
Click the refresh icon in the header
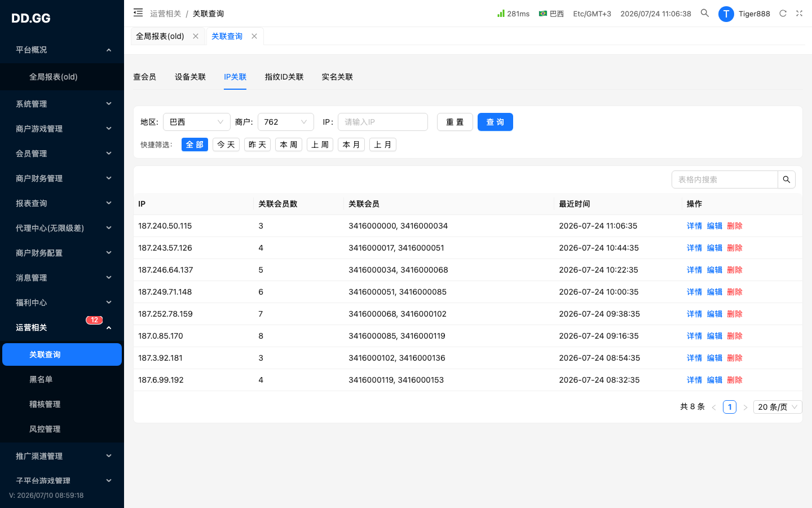click(783, 13)
